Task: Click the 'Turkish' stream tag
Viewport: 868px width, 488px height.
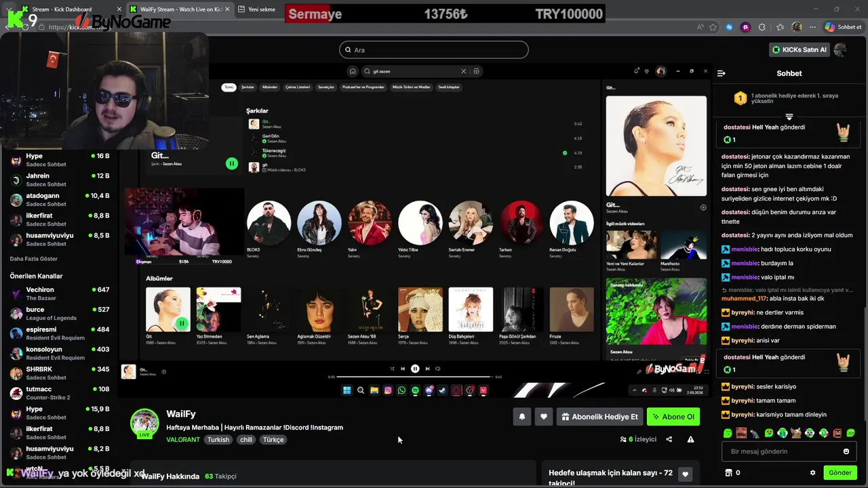Action: (218, 440)
